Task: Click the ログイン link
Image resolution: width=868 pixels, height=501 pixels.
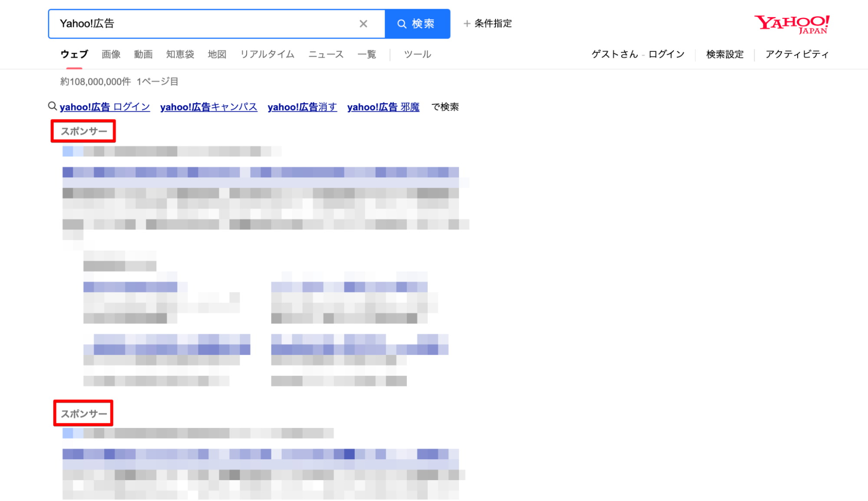Action: 667,54
